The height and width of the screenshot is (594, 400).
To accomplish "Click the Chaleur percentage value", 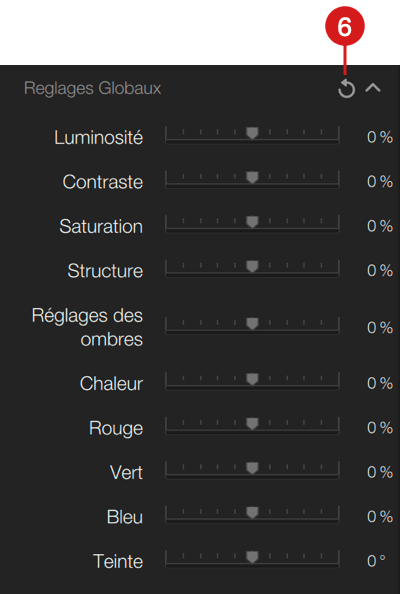I will tap(380, 383).
